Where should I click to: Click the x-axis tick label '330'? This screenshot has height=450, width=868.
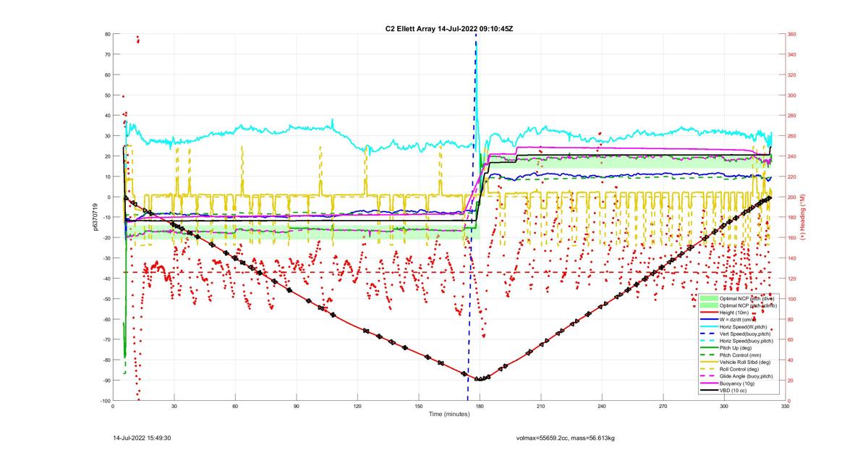tap(786, 407)
